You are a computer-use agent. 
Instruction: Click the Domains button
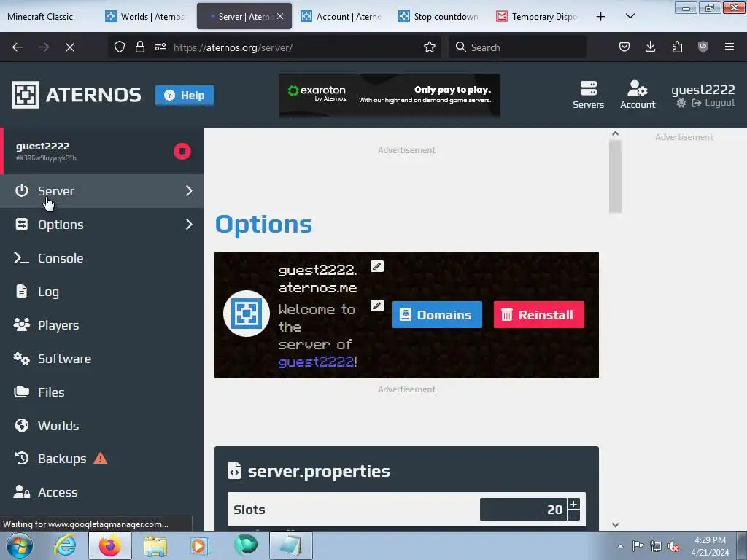point(437,315)
